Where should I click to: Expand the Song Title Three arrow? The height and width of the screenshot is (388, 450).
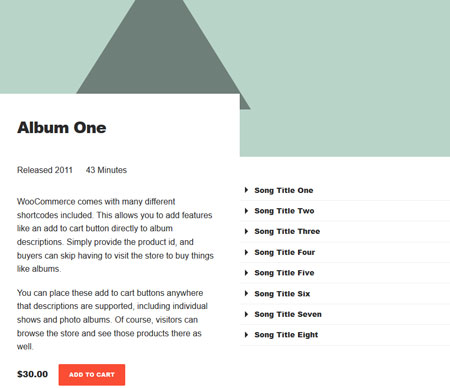tap(246, 231)
